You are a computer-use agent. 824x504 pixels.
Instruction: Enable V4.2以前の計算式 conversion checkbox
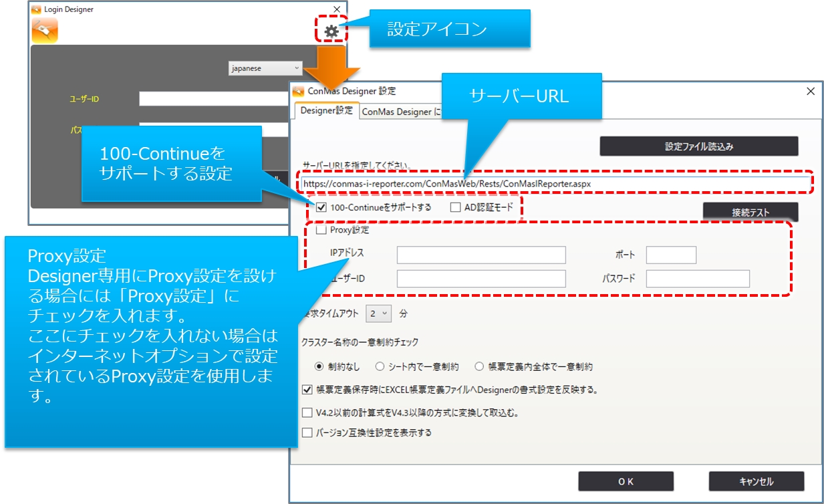307,413
